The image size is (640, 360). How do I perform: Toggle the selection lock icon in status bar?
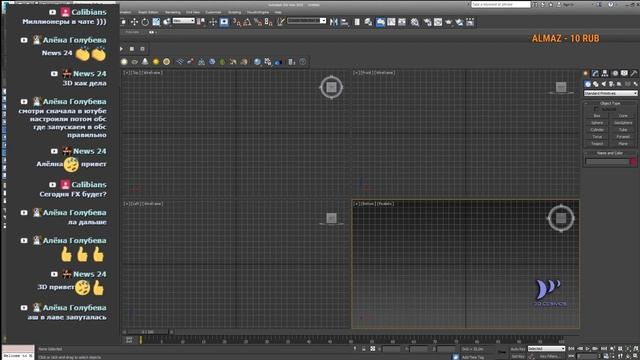pos(364,349)
